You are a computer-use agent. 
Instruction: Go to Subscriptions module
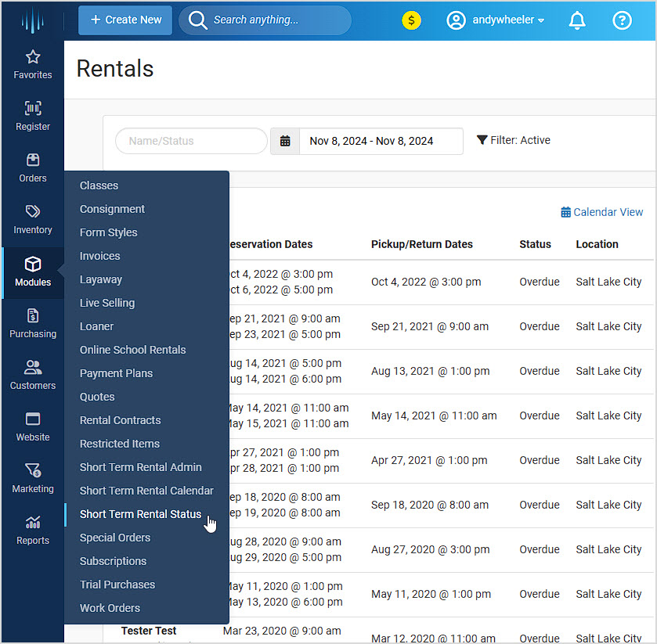pos(113,561)
